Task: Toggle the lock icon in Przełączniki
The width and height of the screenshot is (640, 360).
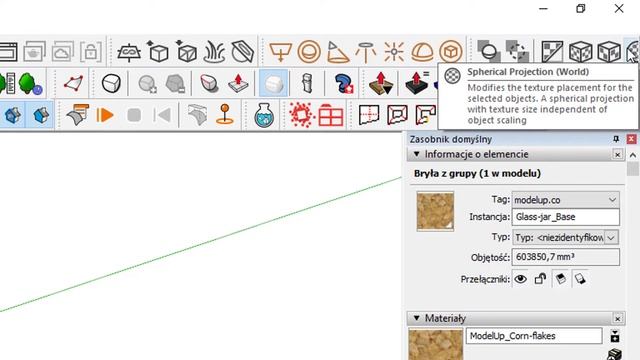Action: 540,279
